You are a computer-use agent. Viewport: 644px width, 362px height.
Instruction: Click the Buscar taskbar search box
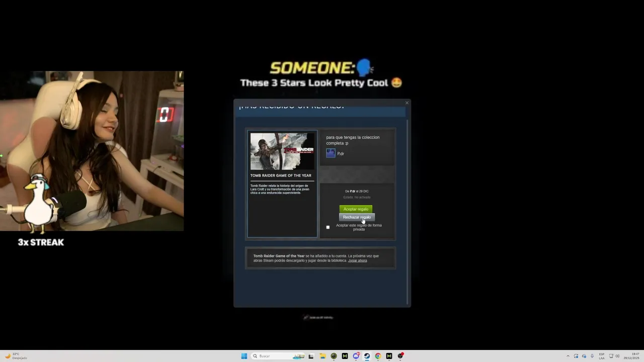tap(278, 356)
